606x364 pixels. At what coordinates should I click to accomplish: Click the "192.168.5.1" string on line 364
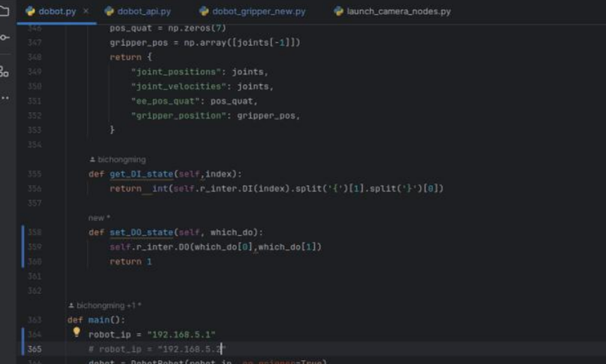coord(181,334)
